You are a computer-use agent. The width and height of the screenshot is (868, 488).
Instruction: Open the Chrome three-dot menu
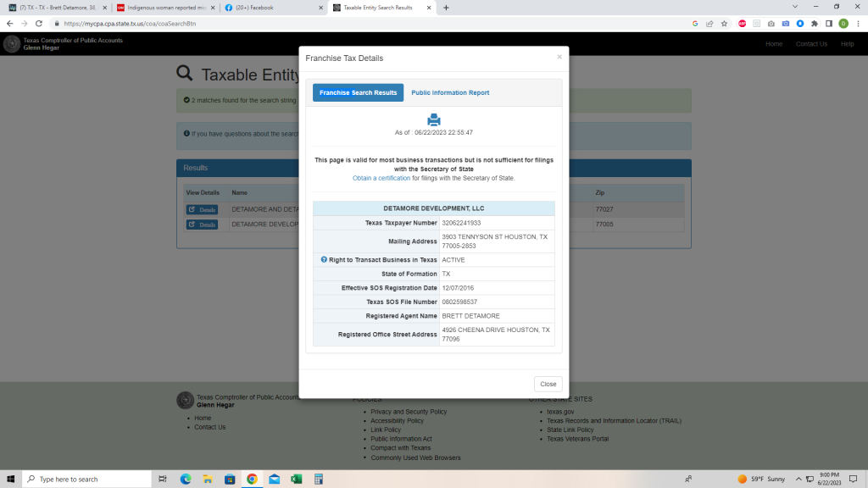click(x=857, y=24)
